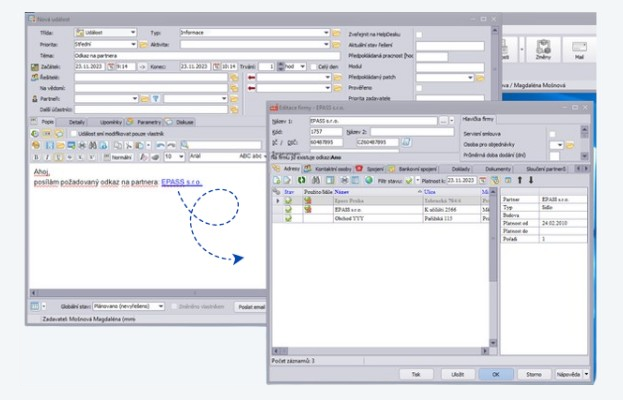The width and height of the screenshot is (623, 400).
Task: Tick the Servisní smlouva checkbox
Action: click(x=552, y=133)
